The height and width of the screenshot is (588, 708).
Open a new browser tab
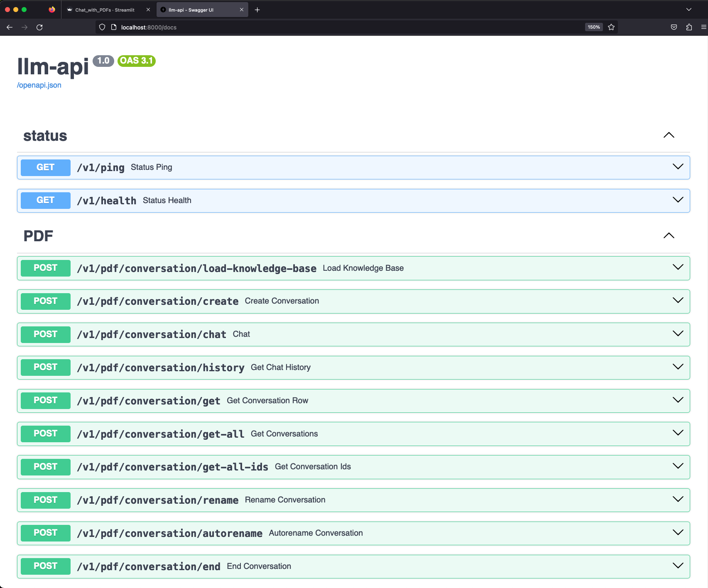[257, 9]
